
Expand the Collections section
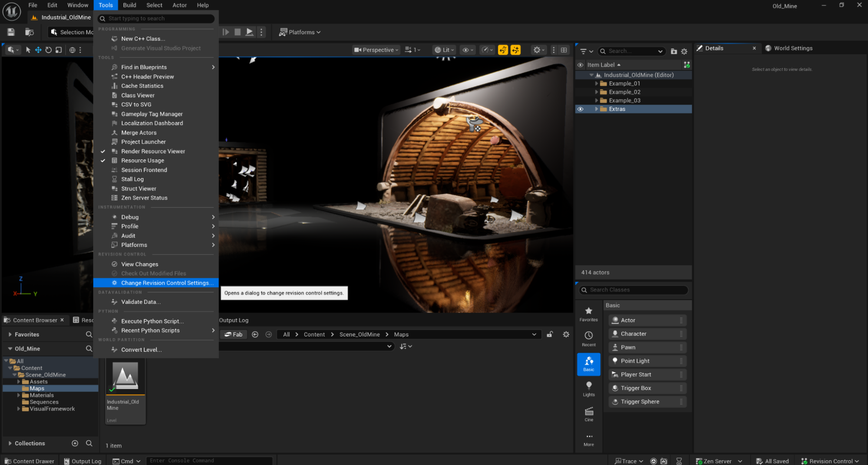pos(10,443)
